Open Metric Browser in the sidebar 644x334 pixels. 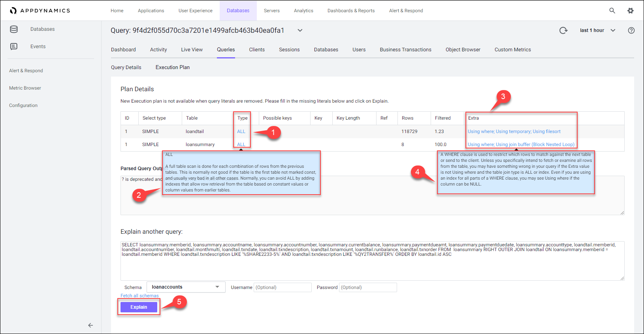[x=25, y=88]
